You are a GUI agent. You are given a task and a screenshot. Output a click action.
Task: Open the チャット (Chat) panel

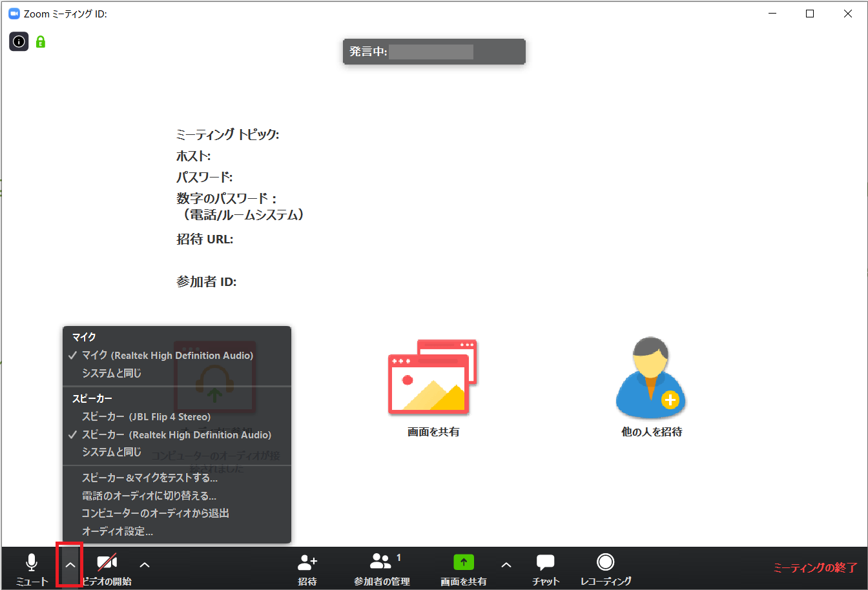545,567
